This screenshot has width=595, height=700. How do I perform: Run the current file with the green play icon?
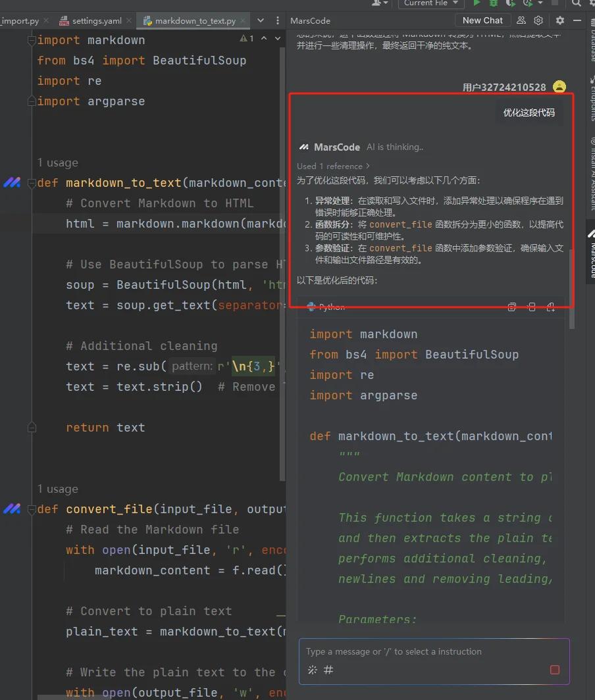(x=477, y=3)
